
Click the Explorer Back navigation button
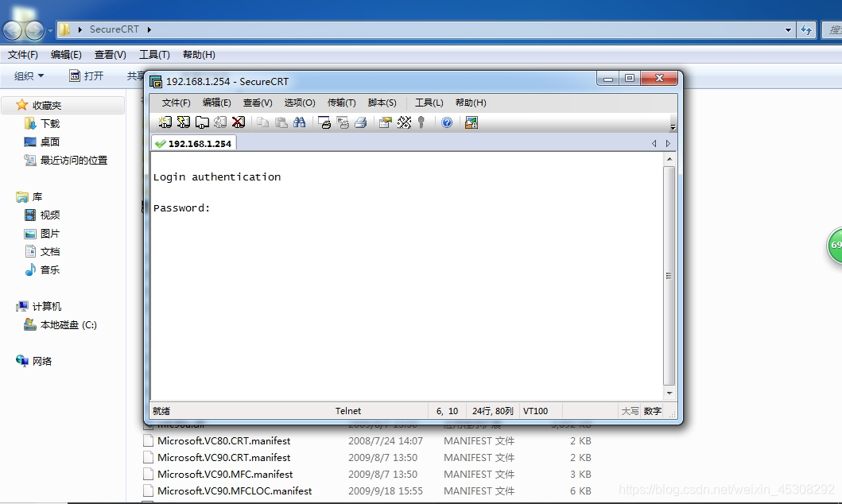point(13,30)
